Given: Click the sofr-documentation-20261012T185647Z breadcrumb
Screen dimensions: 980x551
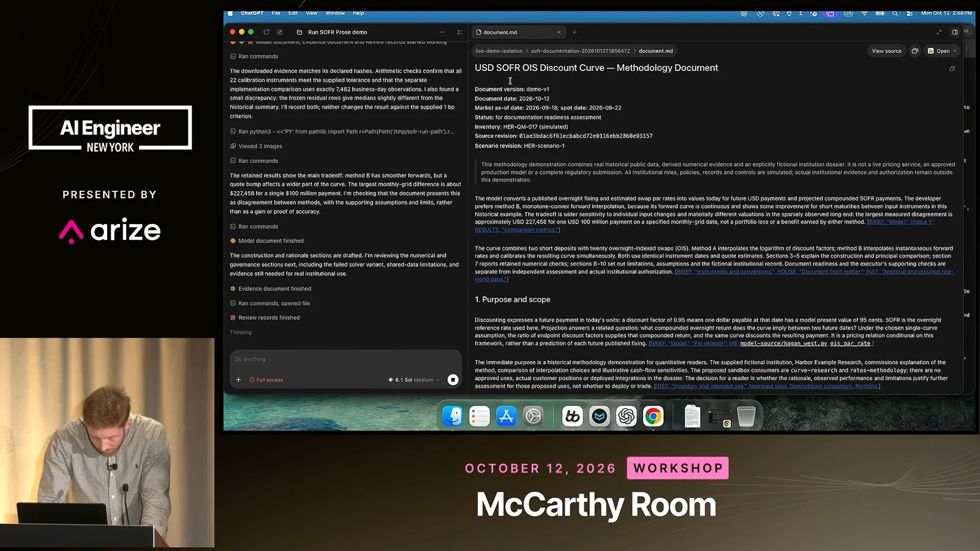Looking at the screenshot, I should click(580, 51).
